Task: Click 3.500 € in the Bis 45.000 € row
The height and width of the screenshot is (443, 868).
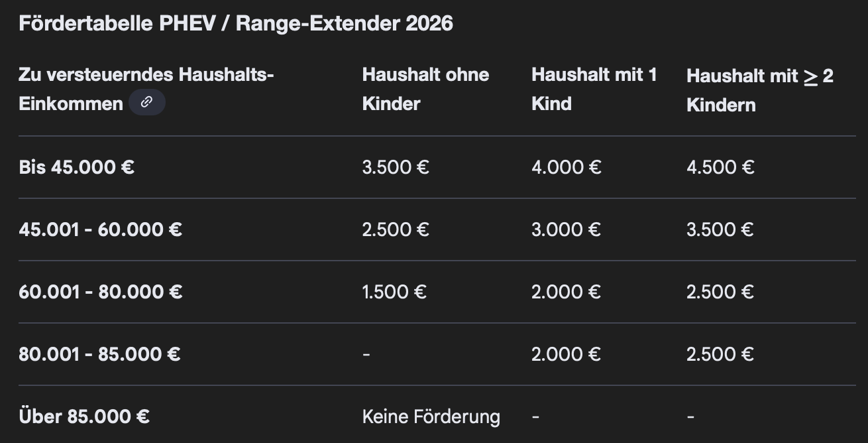Action: 396,166
